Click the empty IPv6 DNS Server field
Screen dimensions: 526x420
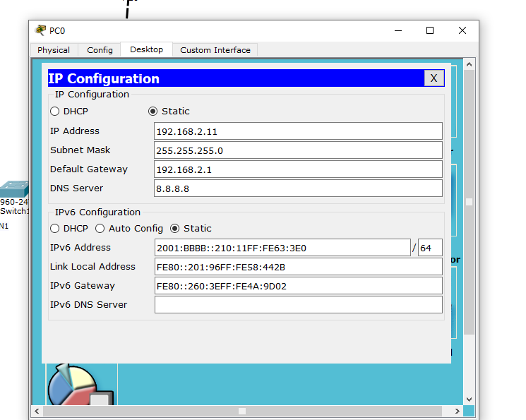tap(299, 305)
